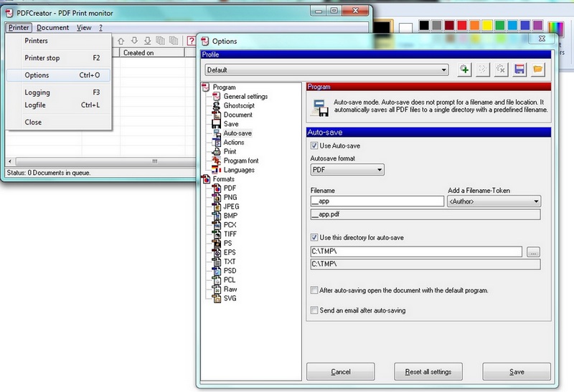Choose Logging from the Printer menu
Screen dimensions: 574x392
pos(37,92)
